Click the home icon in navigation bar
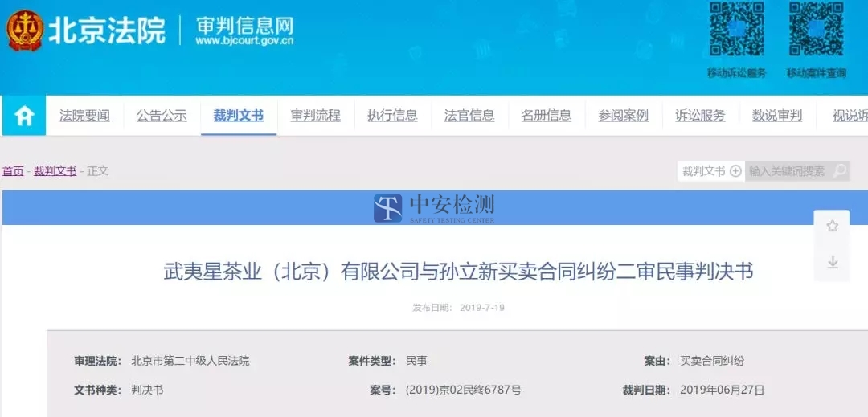 coord(24,117)
